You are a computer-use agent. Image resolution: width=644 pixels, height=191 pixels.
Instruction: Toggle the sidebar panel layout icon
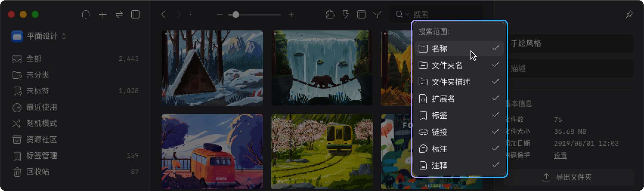tap(135, 14)
